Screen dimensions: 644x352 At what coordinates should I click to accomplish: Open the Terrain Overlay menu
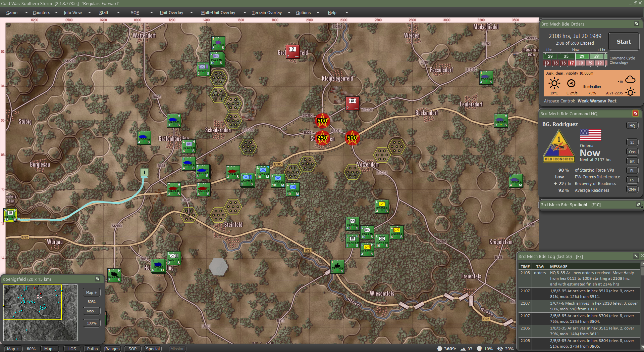coord(267,13)
